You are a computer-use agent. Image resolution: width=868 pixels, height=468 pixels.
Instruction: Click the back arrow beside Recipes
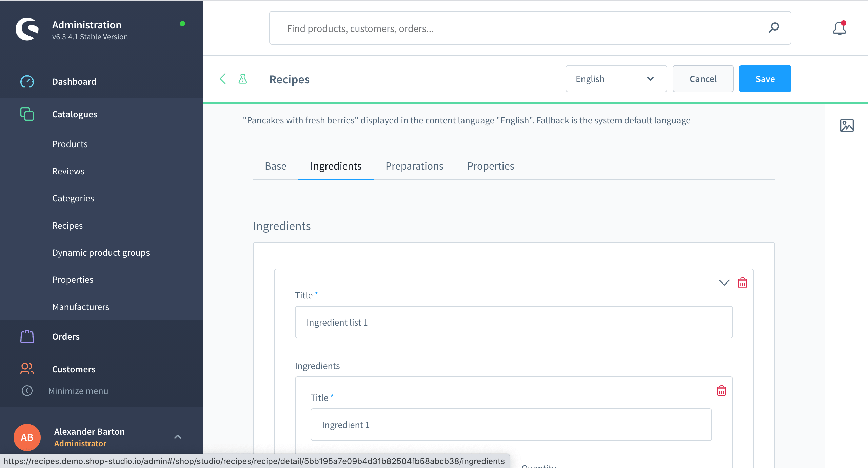(x=223, y=79)
